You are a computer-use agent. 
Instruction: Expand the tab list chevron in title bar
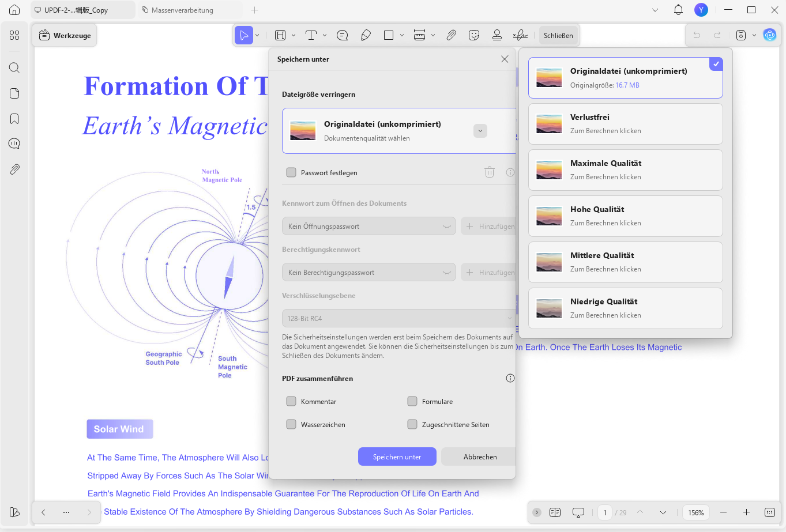coord(655,10)
